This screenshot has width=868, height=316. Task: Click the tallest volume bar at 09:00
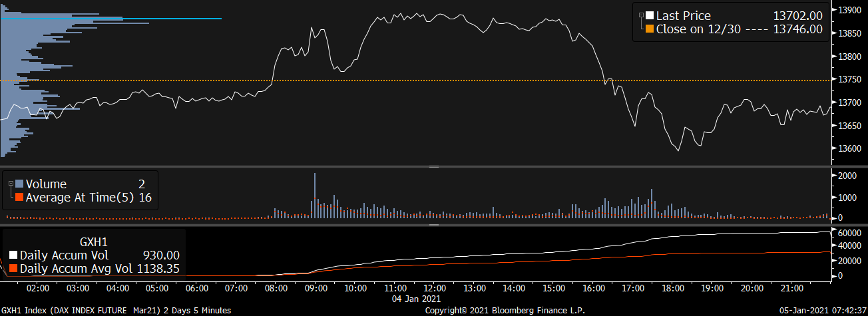314,196
